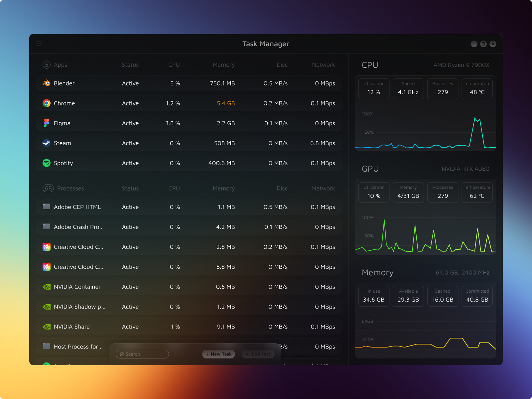Select the NVIDIA Share process row

tap(189, 327)
